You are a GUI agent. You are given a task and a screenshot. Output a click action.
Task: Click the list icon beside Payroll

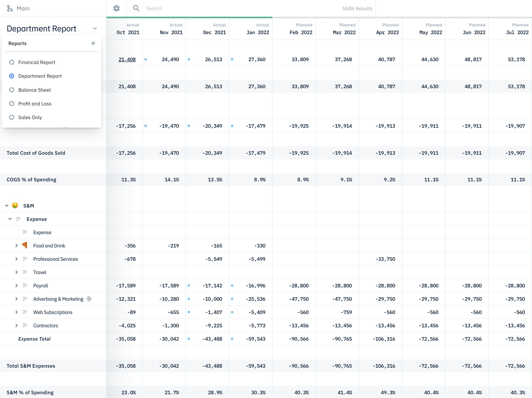pos(25,286)
